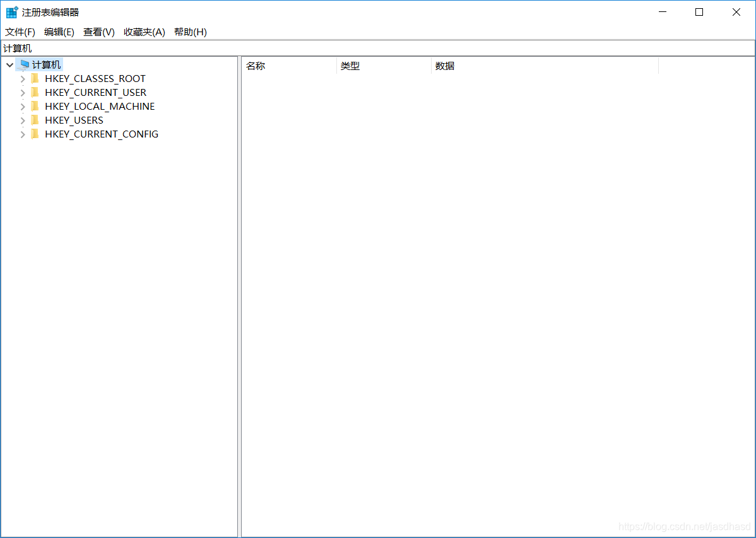
Task: Click the HKEY_USERS folder icon
Action: tap(35, 120)
